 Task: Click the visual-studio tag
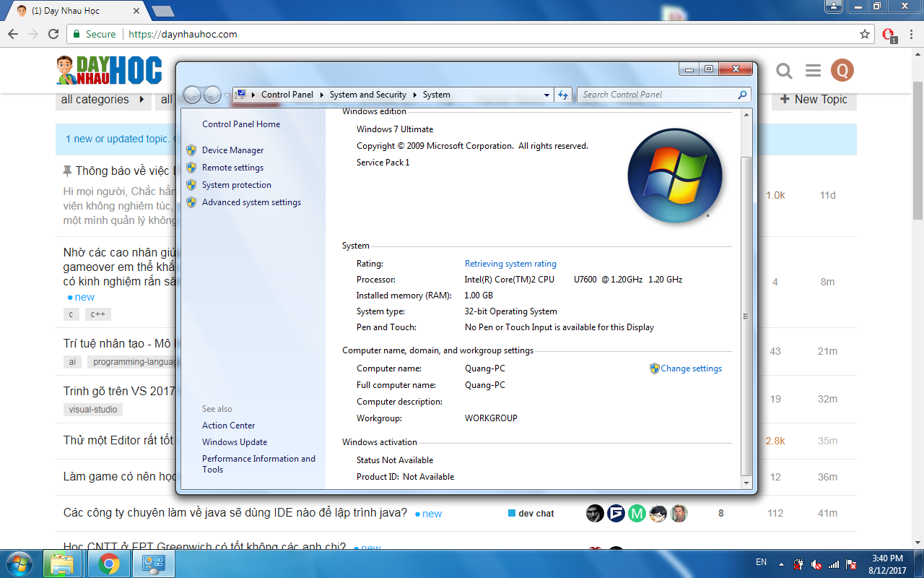pos(92,410)
